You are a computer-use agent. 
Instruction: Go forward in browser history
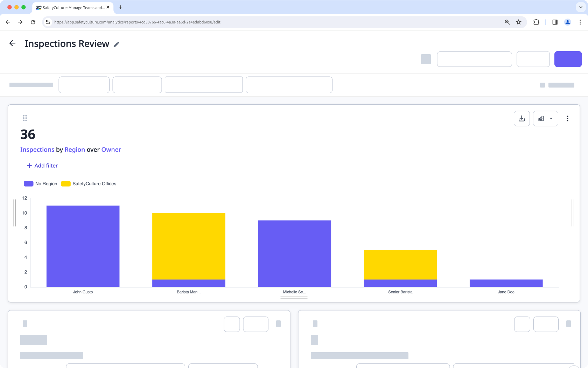tap(20, 22)
